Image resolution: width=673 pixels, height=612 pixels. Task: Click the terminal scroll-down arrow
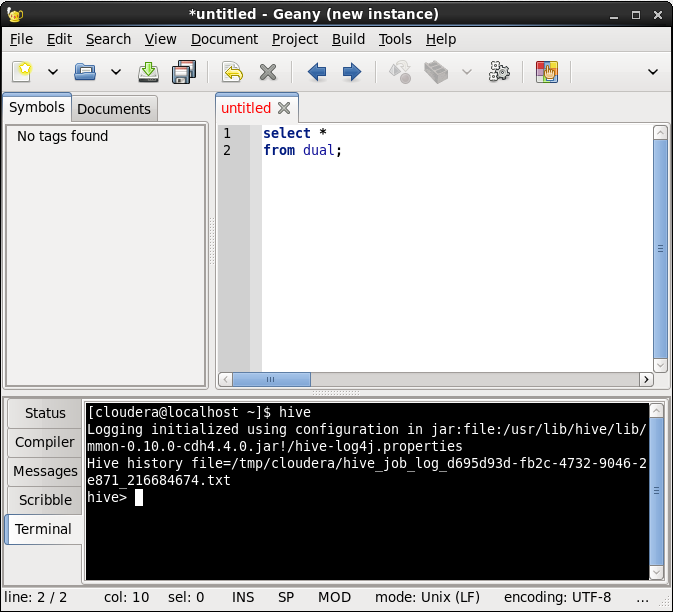656,572
